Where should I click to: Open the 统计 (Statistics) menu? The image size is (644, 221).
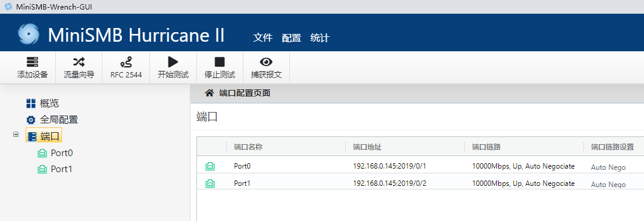tap(320, 38)
